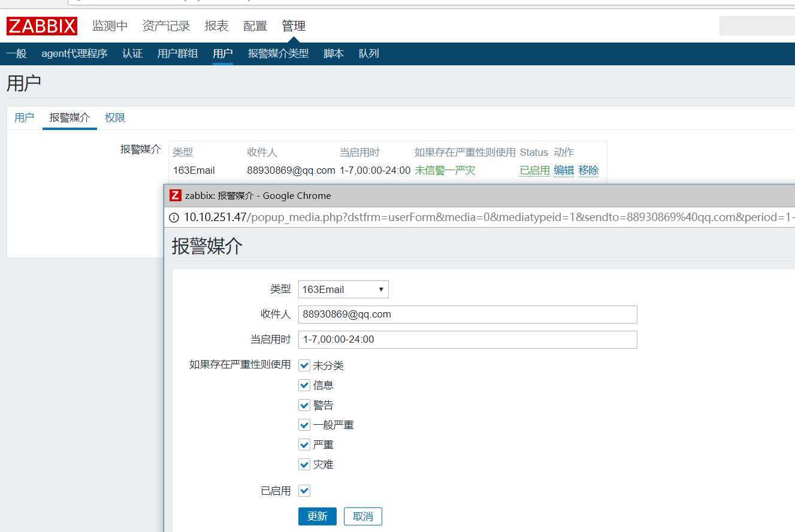Uncheck the 严重 severity checkbox
This screenshot has width=795, height=532.
pyautogui.click(x=304, y=445)
